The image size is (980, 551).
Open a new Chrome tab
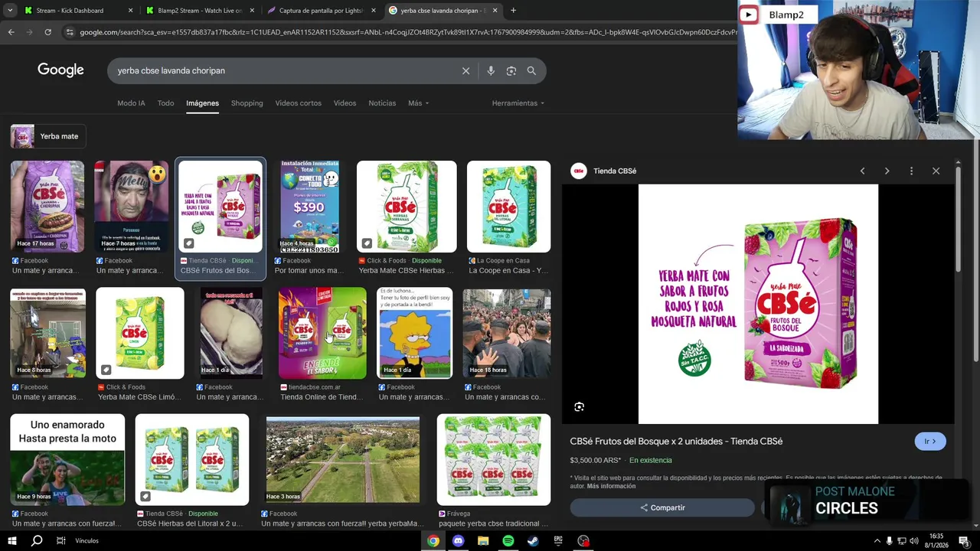pos(513,11)
